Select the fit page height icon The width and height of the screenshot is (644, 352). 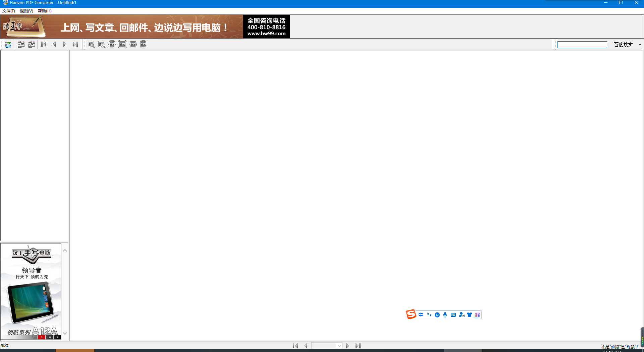point(143,44)
